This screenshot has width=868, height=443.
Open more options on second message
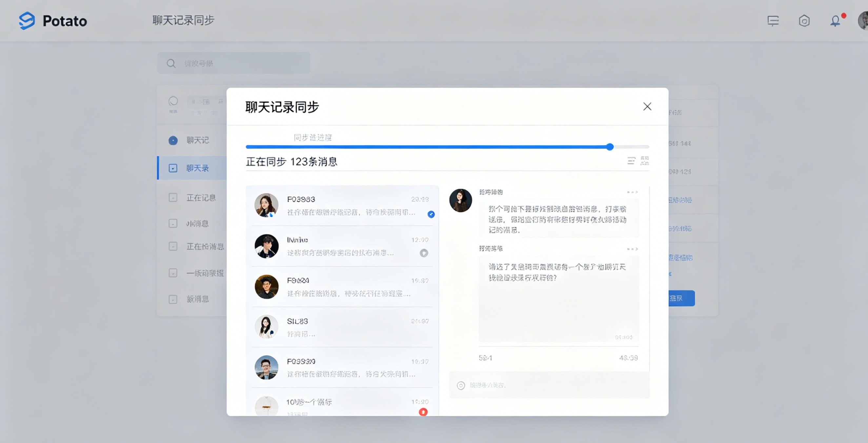click(x=632, y=249)
